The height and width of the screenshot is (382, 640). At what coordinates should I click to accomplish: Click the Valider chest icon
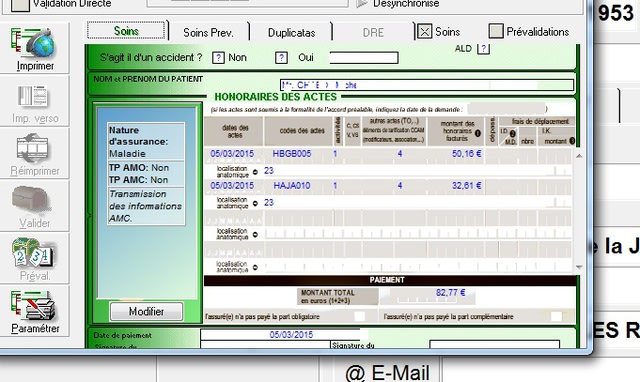pyautogui.click(x=32, y=200)
